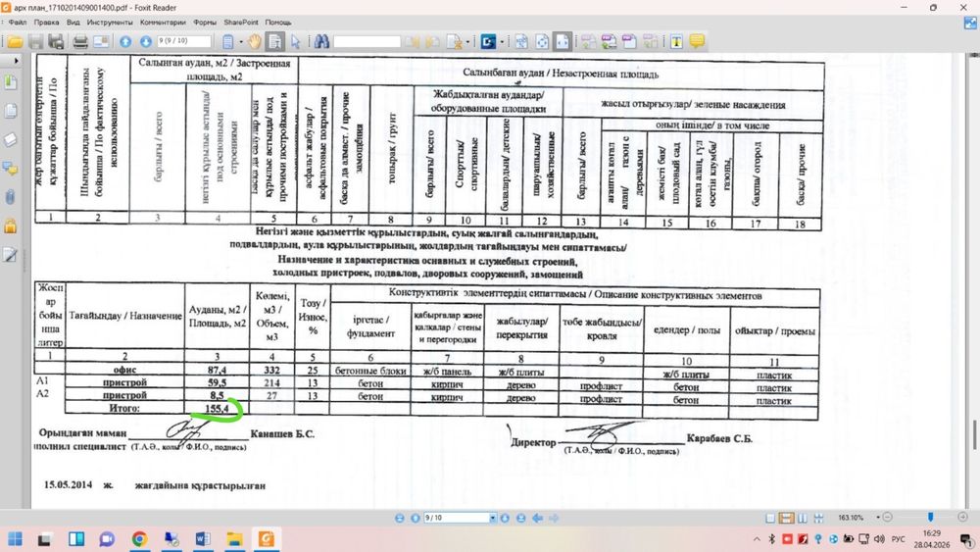Enable Continuous Facing view mode

[818, 519]
